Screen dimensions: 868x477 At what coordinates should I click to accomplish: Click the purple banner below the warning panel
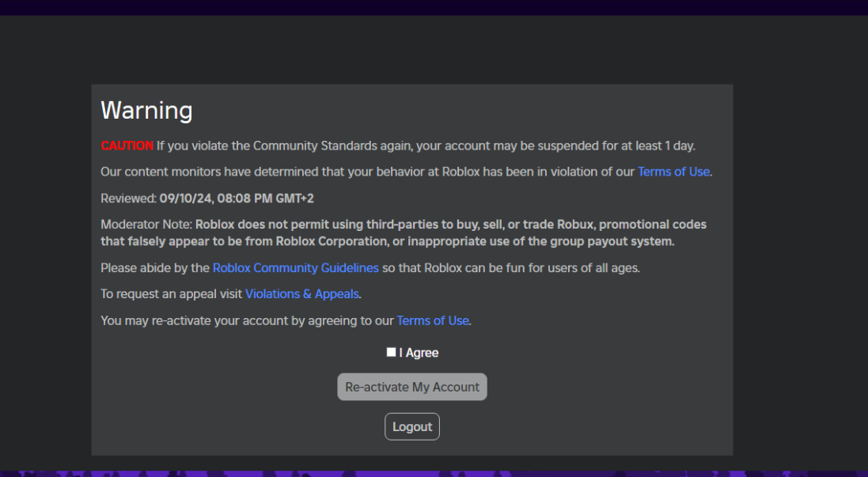pos(434,474)
